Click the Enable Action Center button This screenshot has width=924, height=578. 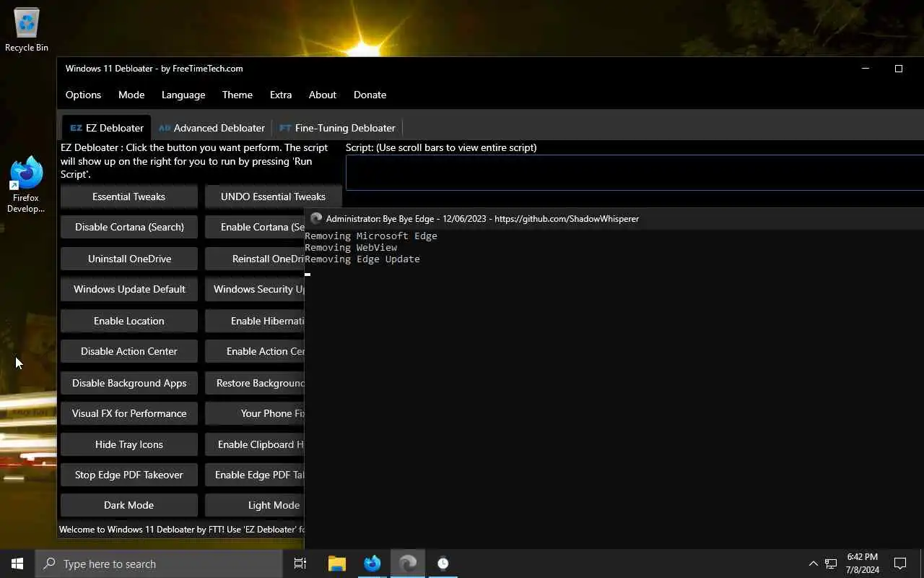point(255,351)
